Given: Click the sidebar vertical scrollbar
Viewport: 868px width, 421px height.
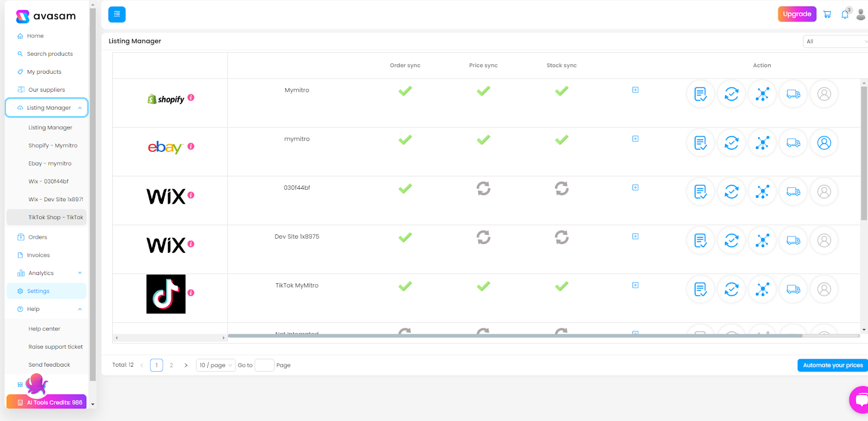Looking at the screenshot, I should (x=93, y=194).
